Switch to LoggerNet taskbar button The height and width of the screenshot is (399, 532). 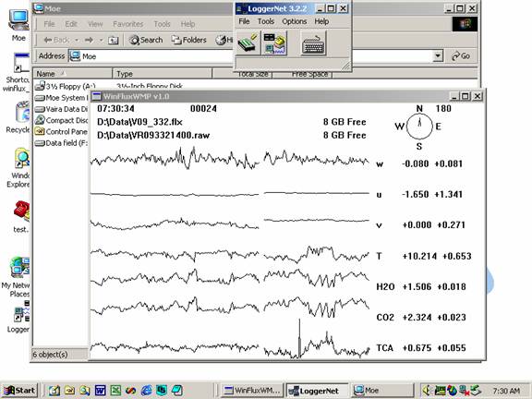click(317, 391)
